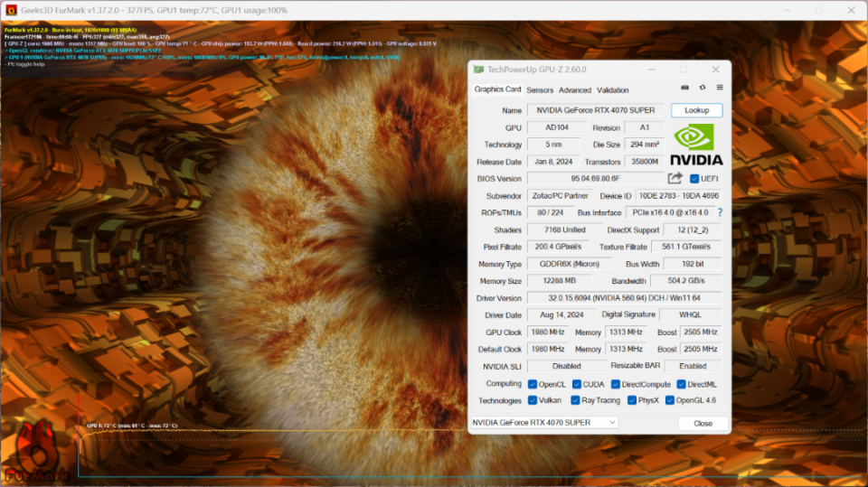
Task: Click the Device ID value
Action: click(x=679, y=195)
